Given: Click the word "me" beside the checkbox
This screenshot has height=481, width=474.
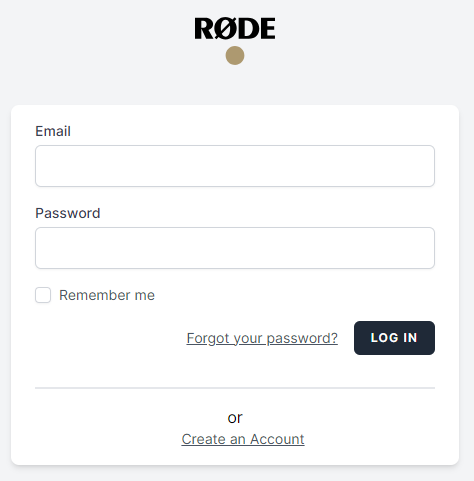Looking at the screenshot, I should coord(145,296).
